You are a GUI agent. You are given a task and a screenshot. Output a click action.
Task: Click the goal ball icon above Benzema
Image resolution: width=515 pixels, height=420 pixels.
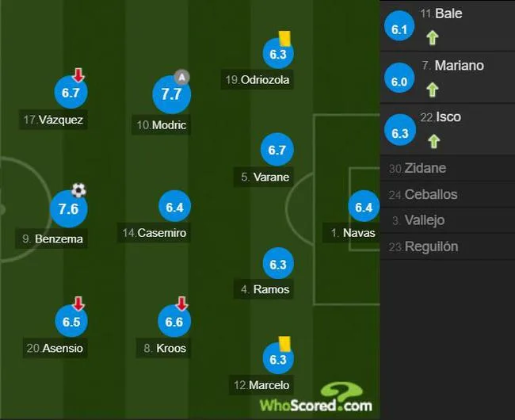[x=78, y=190]
